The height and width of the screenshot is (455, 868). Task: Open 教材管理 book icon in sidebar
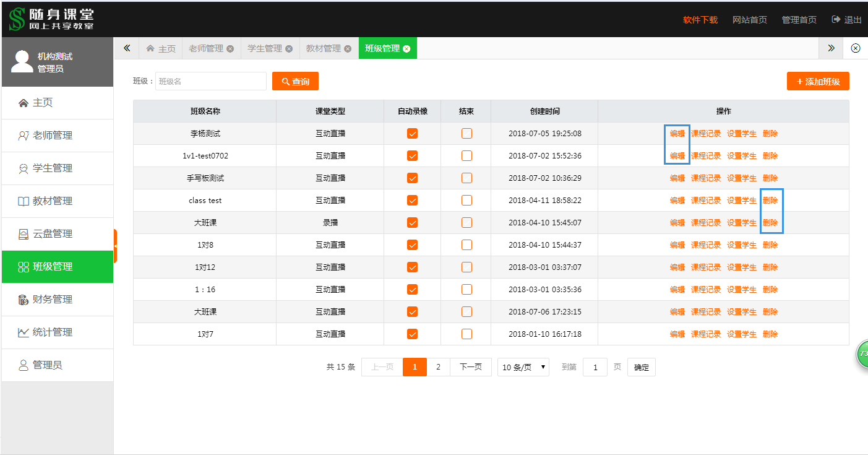pyautogui.click(x=24, y=201)
